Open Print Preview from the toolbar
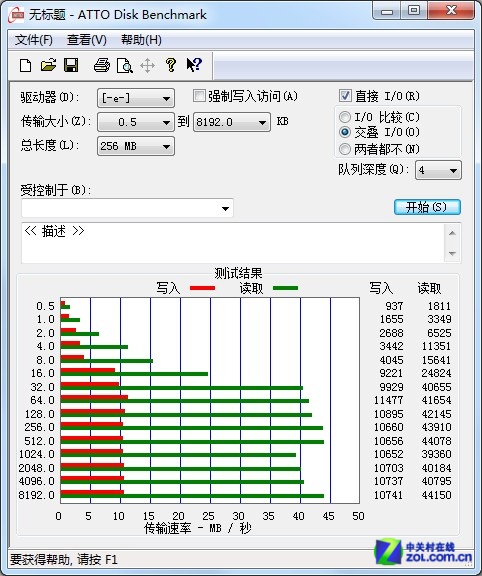The height and width of the screenshot is (576, 482). 125,66
